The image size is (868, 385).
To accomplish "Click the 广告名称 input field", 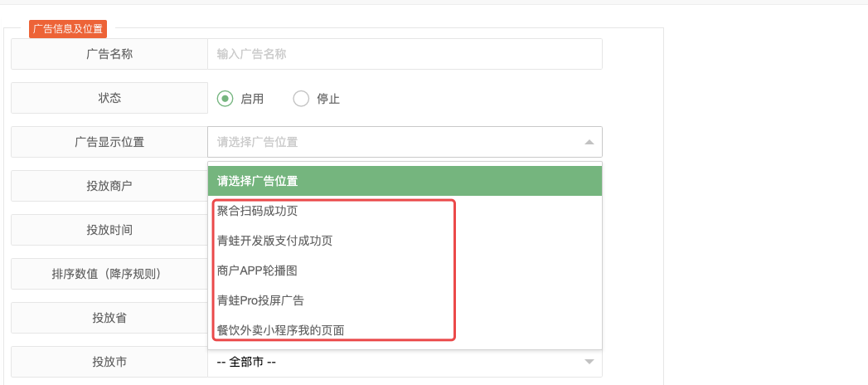I will coord(405,54).
